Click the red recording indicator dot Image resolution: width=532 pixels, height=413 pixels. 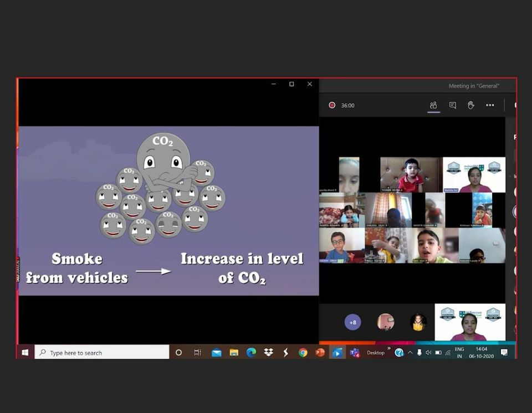(x=332, y=105)
